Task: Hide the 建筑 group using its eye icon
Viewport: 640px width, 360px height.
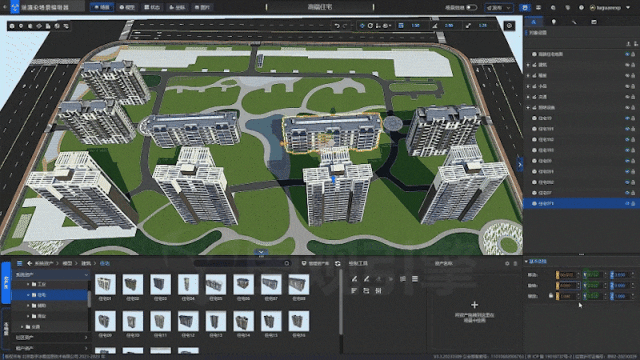Action: (x=627, y=64)
